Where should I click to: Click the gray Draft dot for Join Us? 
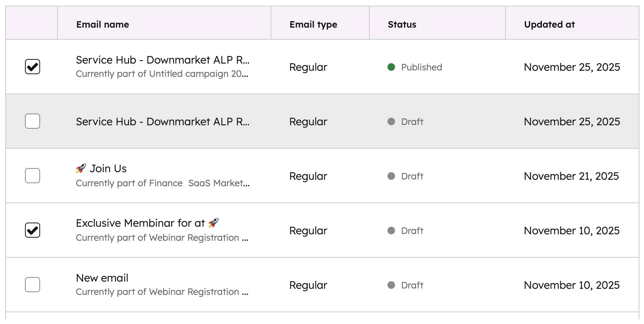click(x=391, y=176)
